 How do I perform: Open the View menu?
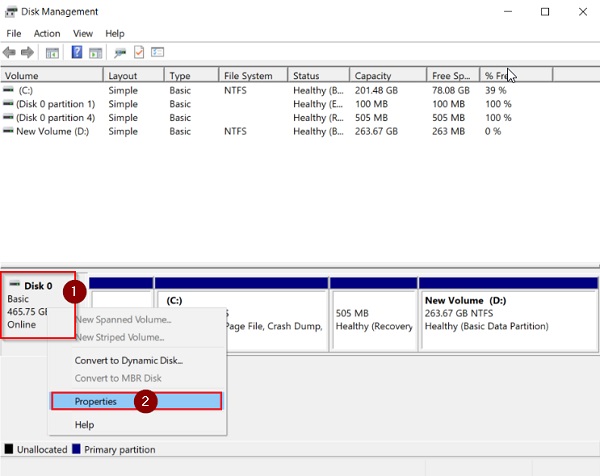[83, 34]
